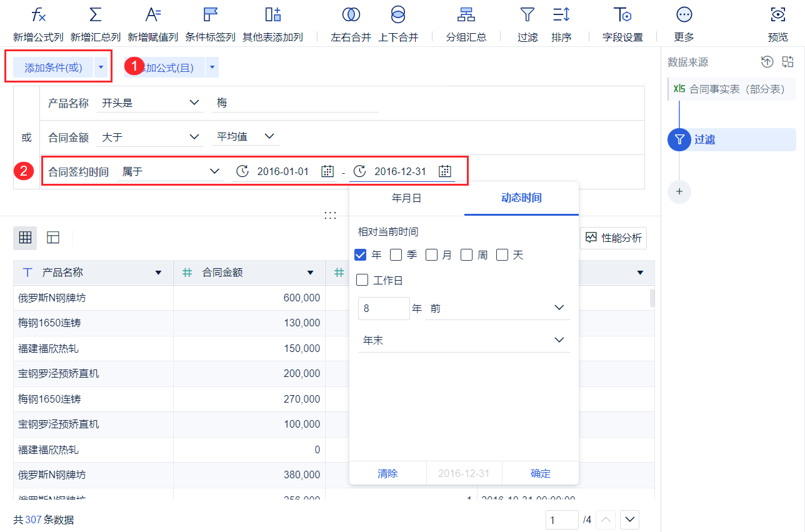This screenshot has height=532, width=805.
Task: Click the 梅 filter value field
Action: (x=295, y=103)
